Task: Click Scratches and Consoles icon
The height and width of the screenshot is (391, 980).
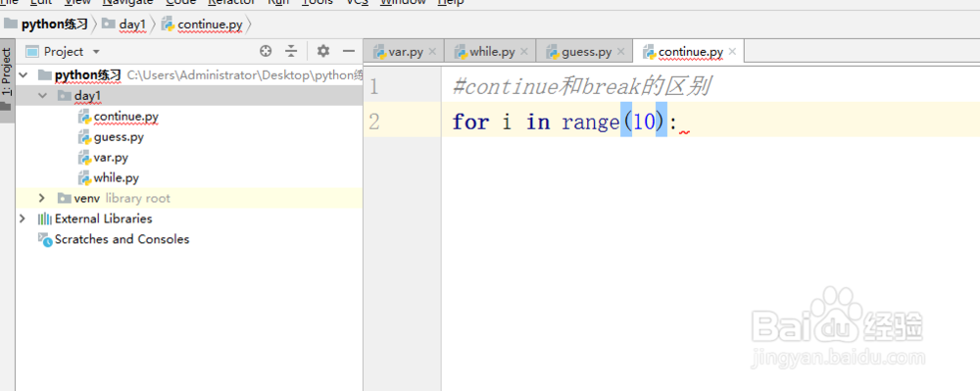Action: click(x=45, y=240)
